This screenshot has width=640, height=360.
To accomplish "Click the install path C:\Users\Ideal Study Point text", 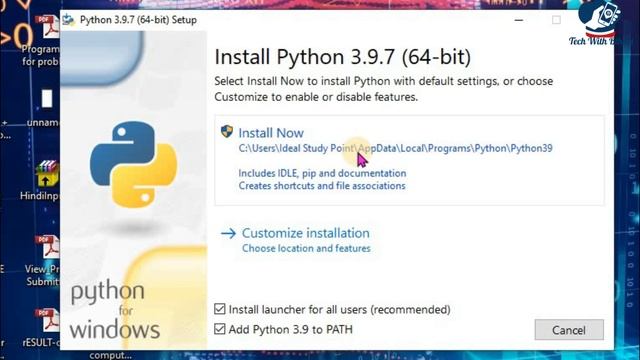I will (x=395, y=148).
